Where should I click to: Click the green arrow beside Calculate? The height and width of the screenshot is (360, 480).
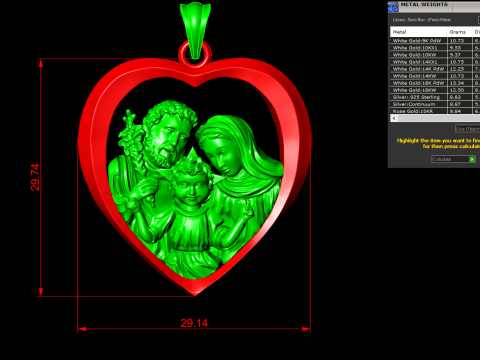(472, 159)
